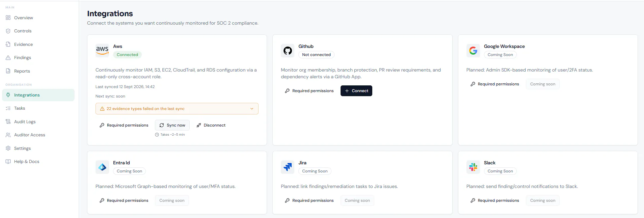Open Settings from the sidebar
This screenshot has width=644, height=218.
click(38, 148)
